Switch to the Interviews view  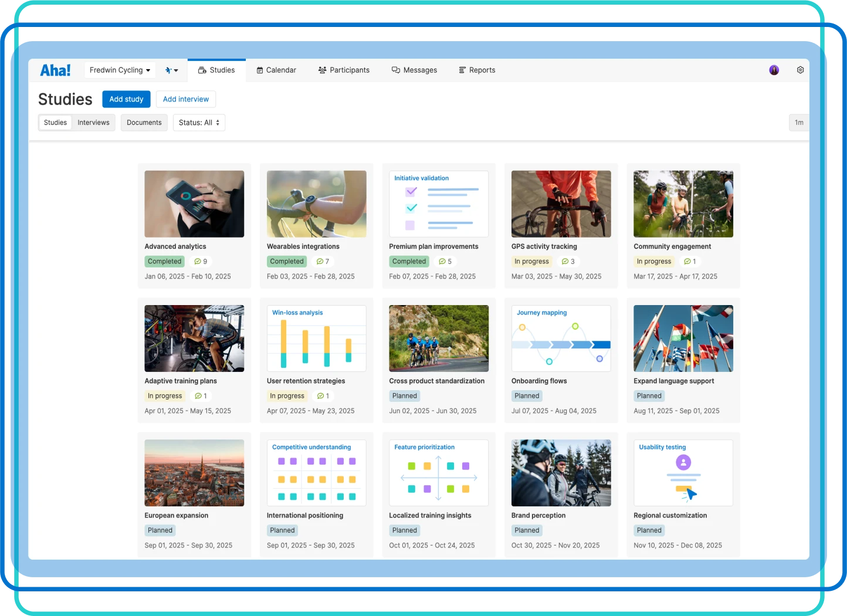pyautogui.click(x=93, y=123)
